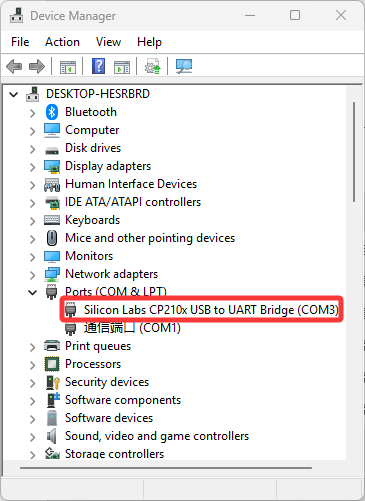Open the Action menu
Screen dimensions: 365x501
coord(62,42)
